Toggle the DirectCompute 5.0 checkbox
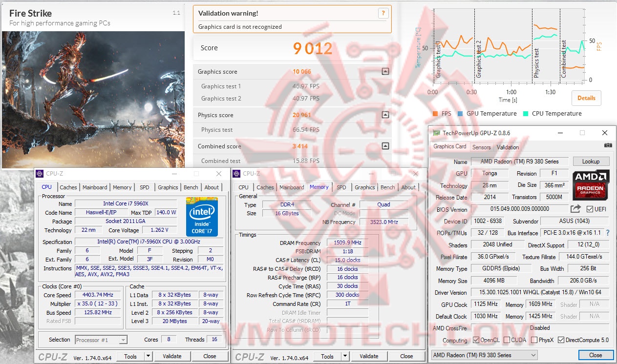This screenshot has height=364, width=617. click(x=561, y=340)
